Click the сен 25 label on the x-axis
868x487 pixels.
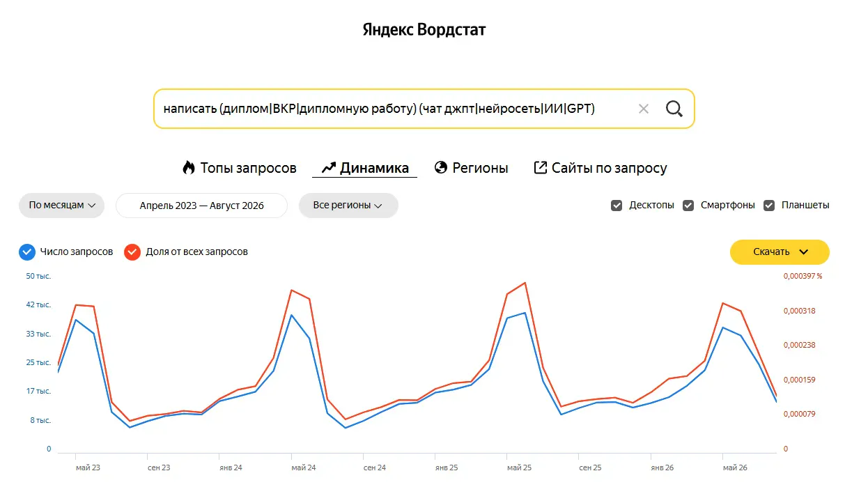pos(590,467)
